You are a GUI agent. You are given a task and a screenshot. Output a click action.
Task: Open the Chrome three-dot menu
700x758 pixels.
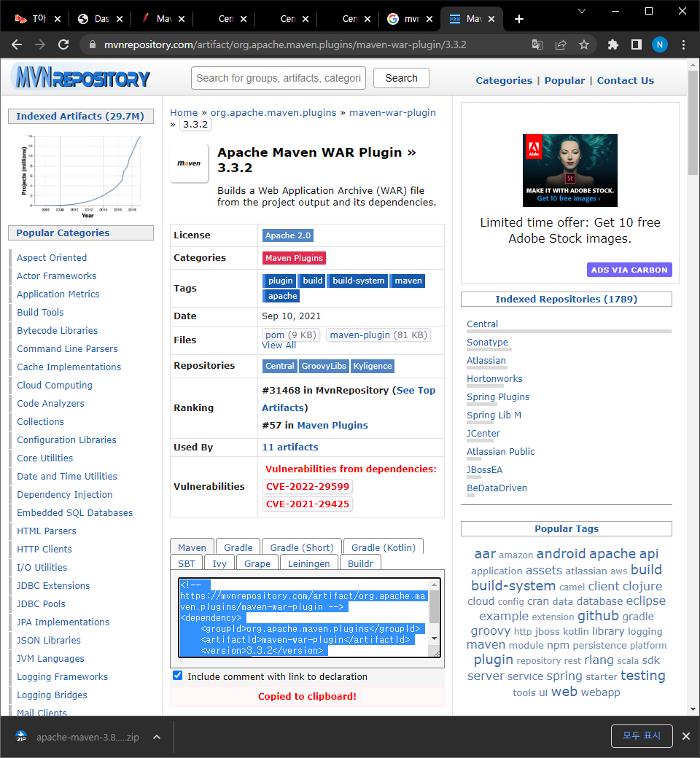pyautogui.click(x=683, y=45)
